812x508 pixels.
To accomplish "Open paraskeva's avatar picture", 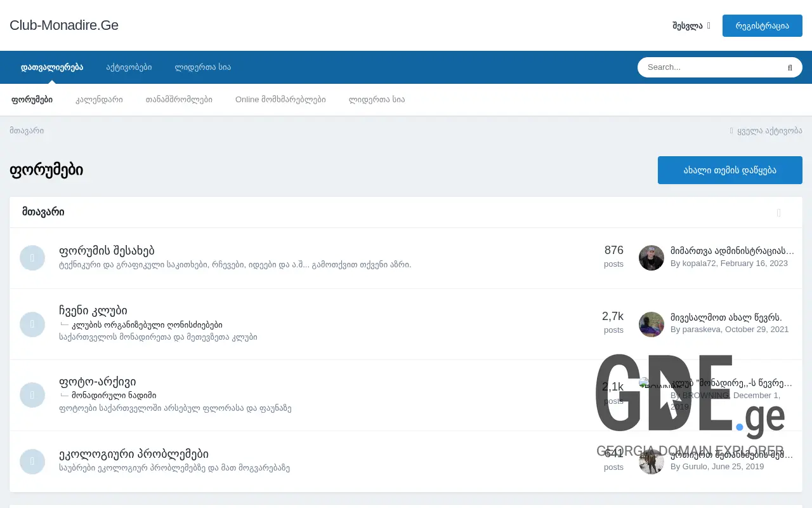I will point(651,324).
